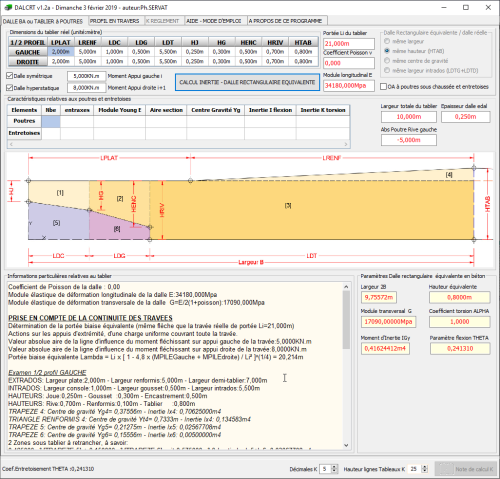Click the Entretoises row header
The image size is (500, 479).
coord(24,133)
